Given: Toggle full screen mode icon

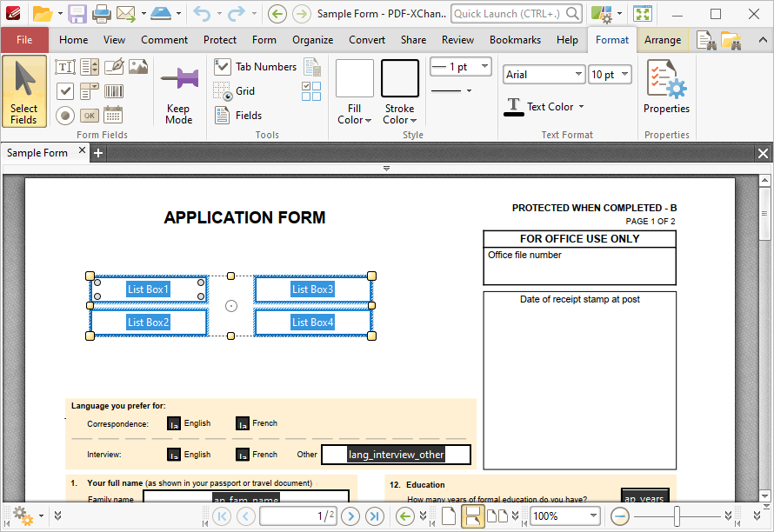Looking at the screenshot, I should pos(643,14).
